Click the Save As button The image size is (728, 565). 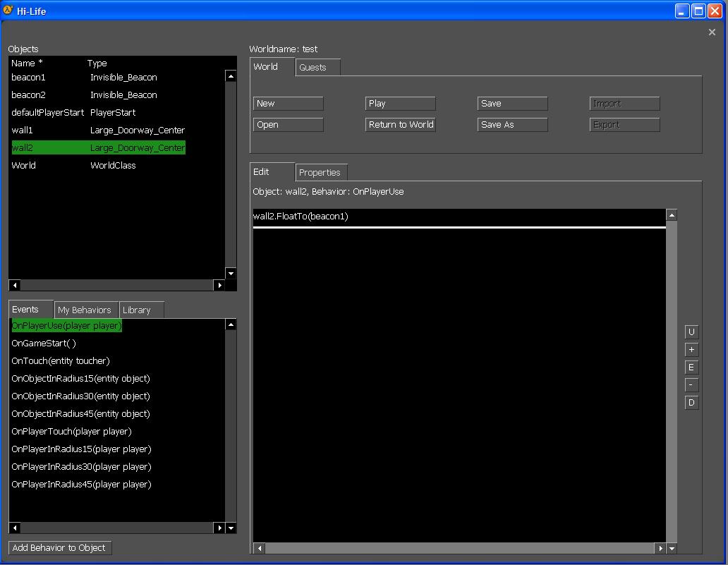coord(513,124)
